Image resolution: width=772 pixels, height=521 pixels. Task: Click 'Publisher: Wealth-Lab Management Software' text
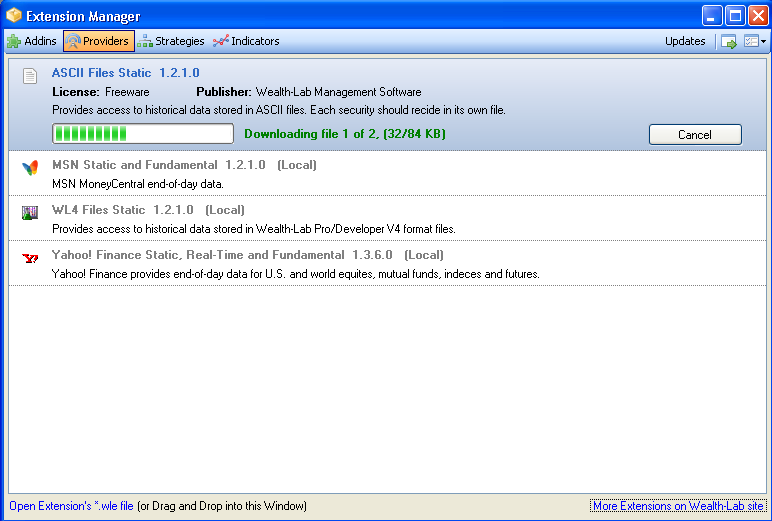[x=309, y=92]
